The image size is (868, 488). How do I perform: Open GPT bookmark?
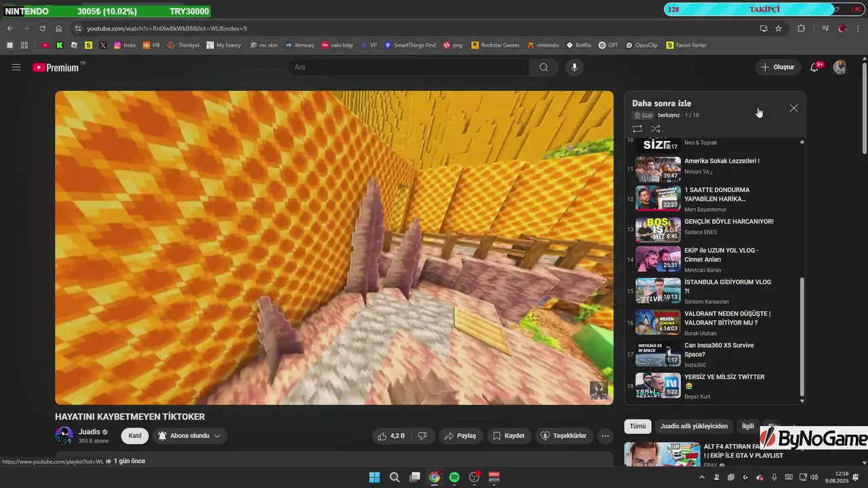608,45
